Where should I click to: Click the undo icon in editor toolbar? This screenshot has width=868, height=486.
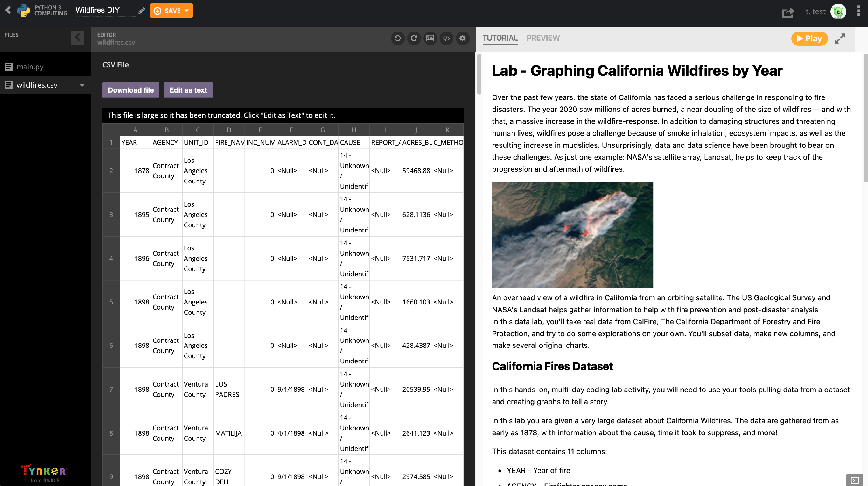398,38
